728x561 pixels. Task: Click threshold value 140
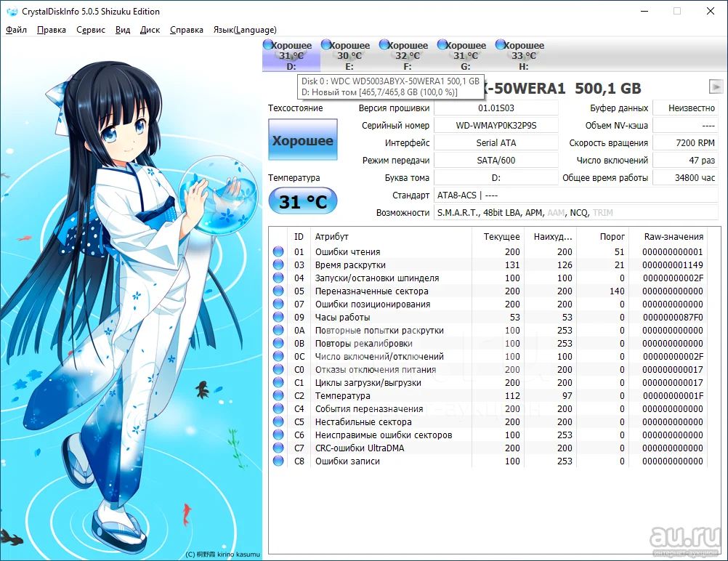617,291
